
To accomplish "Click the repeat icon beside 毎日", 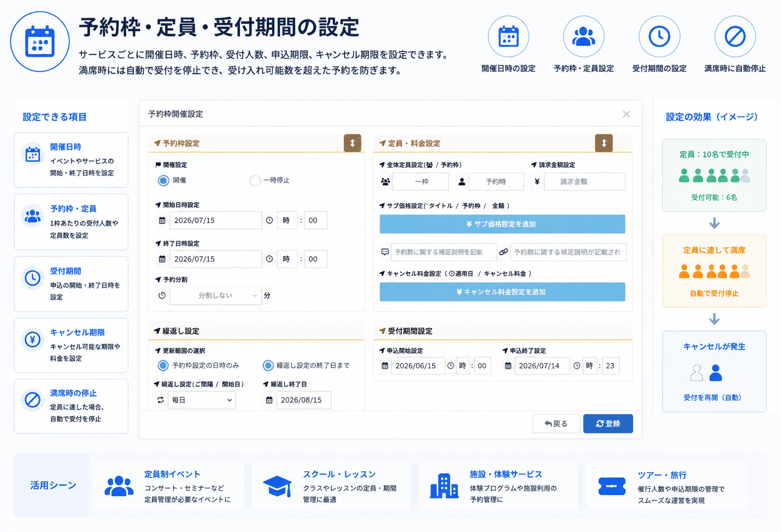I will click(x=161, y=400).
